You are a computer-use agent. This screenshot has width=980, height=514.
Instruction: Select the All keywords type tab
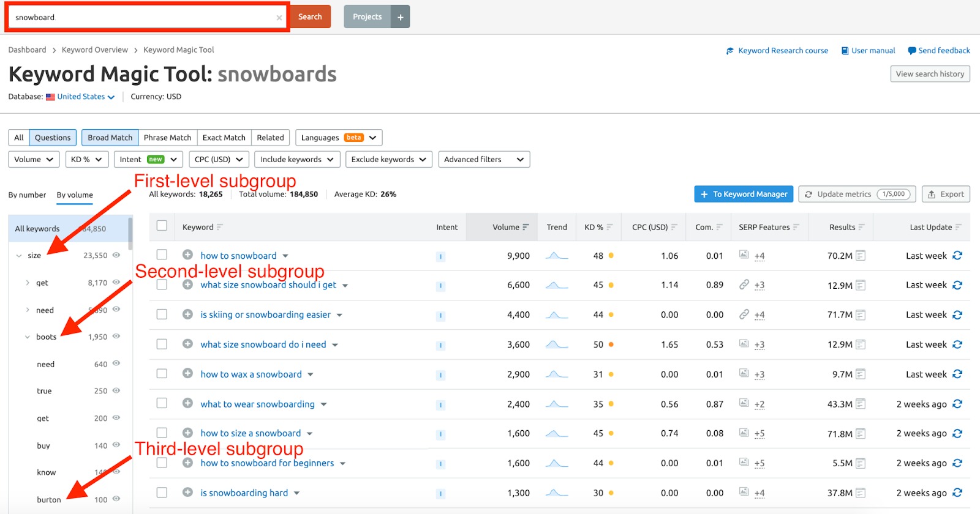tap(19, 138)
